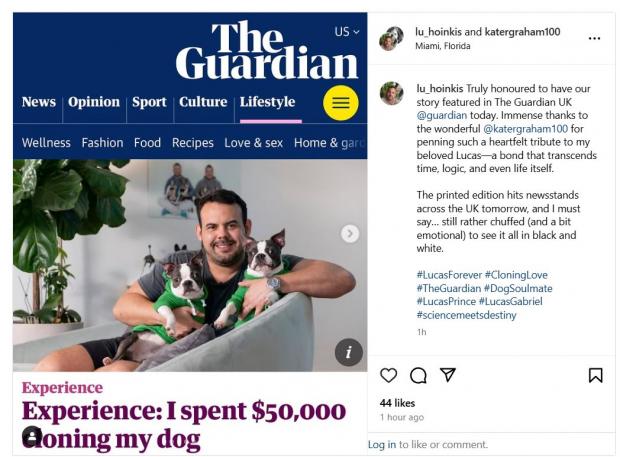Image resolution: width=620 pixels, height=457 pixels.
Task: Like the post with heart icon
Action: point(388,375)
